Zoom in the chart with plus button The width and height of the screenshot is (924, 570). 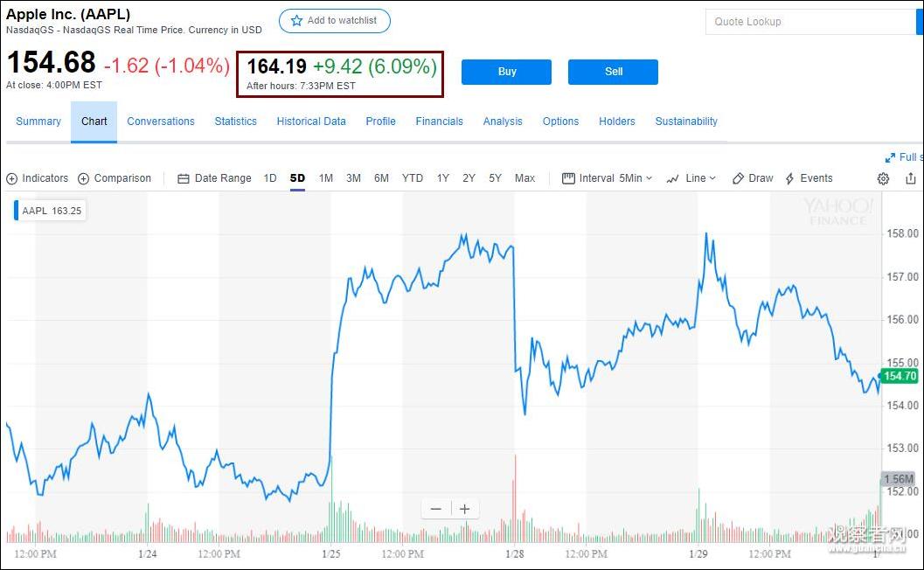pyautogui.click(x=465, y=509)
